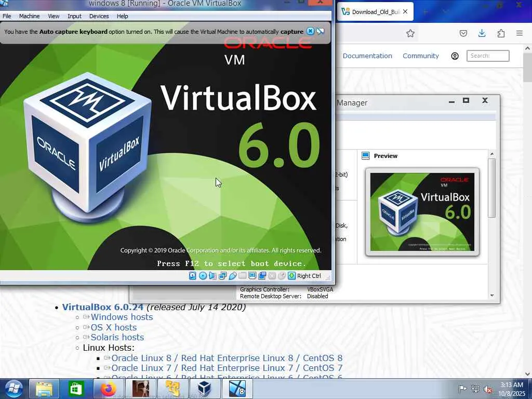The width and height of the screenshot is (532, 399).
Task: Close the Download_Old_Builds browser tab
Action: pyautogui.click(x=405, y=11)
